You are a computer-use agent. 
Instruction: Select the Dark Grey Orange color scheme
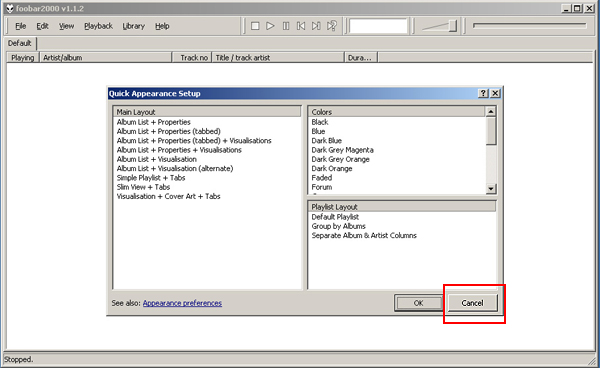pyautogui.click(x=341, y=159)
